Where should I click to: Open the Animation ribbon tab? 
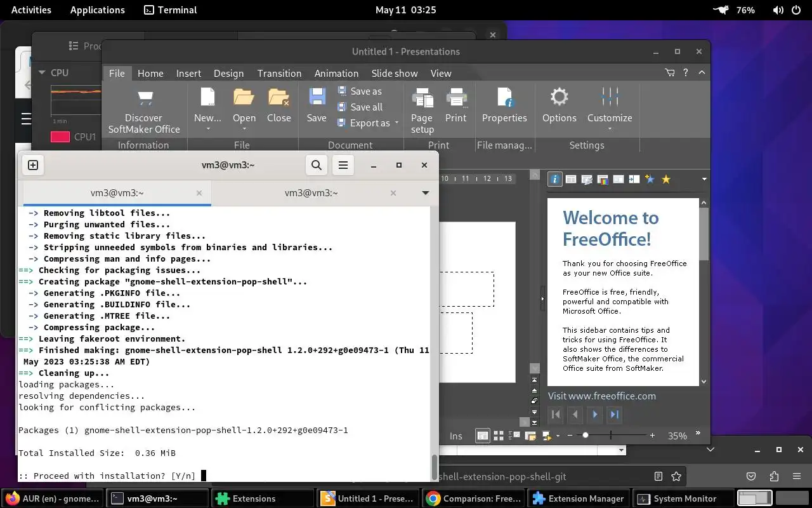336,73
